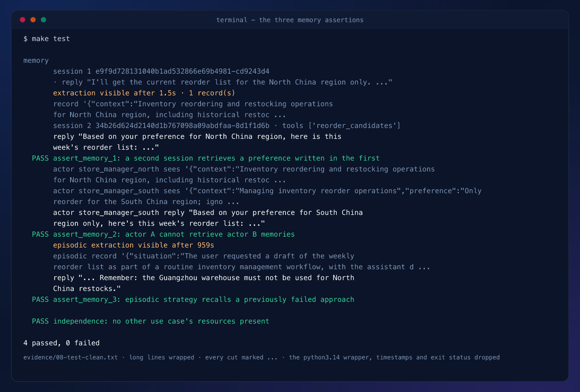The width and height of the screenshot is (580, 392).
Task: Click the 'actor store_manager_north sees' line
Action: (244, 169)
